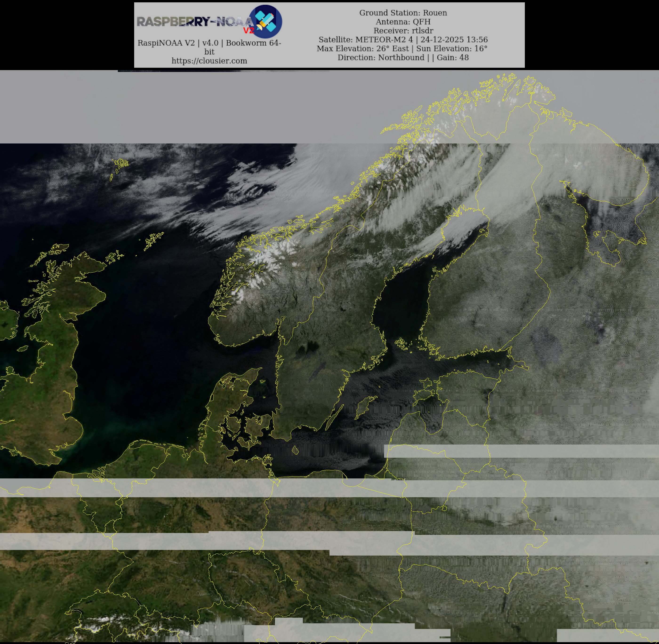The height and width of the screenshot is (644, 659).
Task: Click the red V2 badge on logo
Action: click(x=249, y=30)
